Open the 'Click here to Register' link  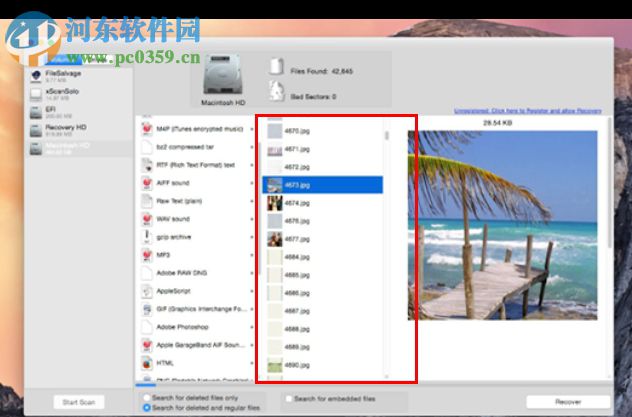tap(528, 111)
